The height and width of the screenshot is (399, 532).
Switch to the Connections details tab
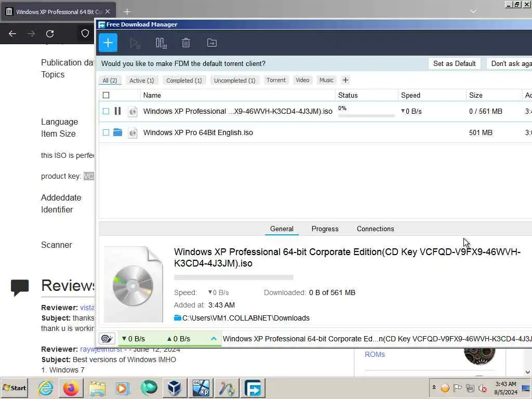pyautogui.click(x=375, y=229)
